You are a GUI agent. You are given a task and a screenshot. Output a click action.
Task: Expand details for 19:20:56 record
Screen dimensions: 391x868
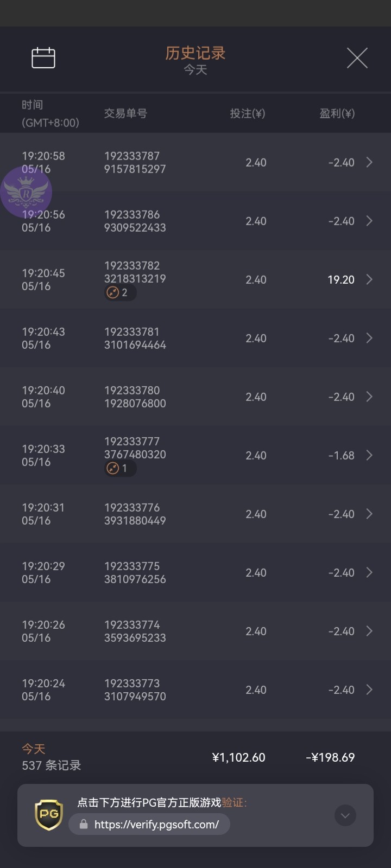pyautogui.click(x=369, y=221)
